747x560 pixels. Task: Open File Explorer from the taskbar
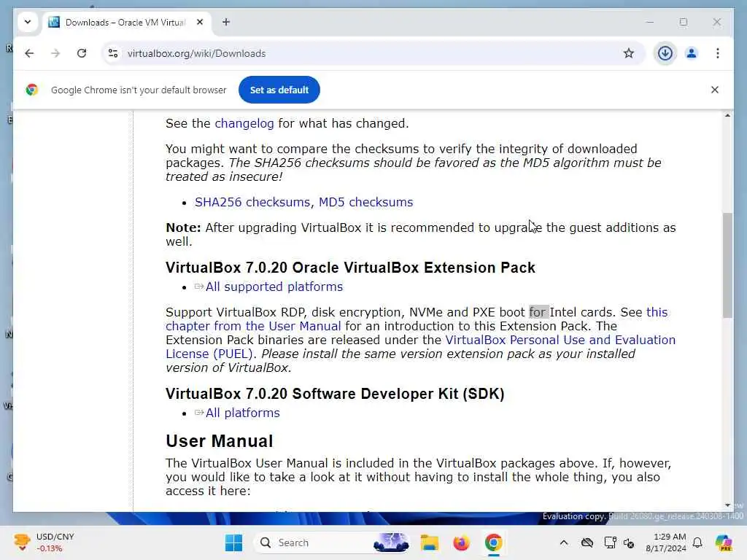coord(429,542)
